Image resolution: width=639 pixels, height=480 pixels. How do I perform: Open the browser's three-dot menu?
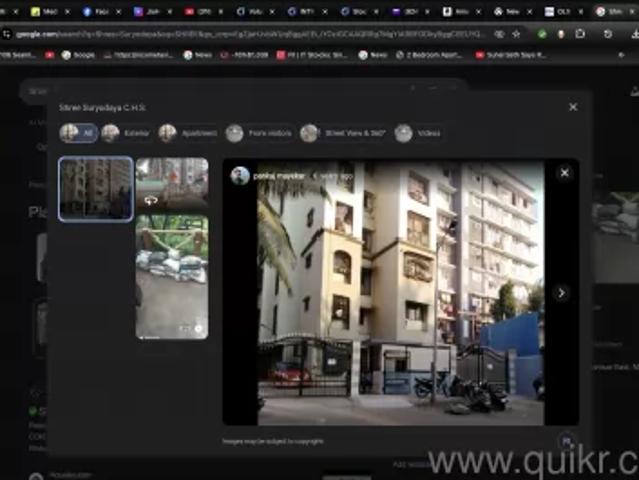(629, 33)
